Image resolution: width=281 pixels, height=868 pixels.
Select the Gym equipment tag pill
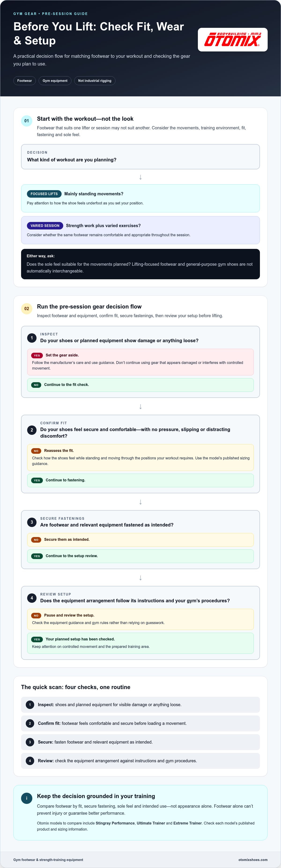[x=55, y=81]
